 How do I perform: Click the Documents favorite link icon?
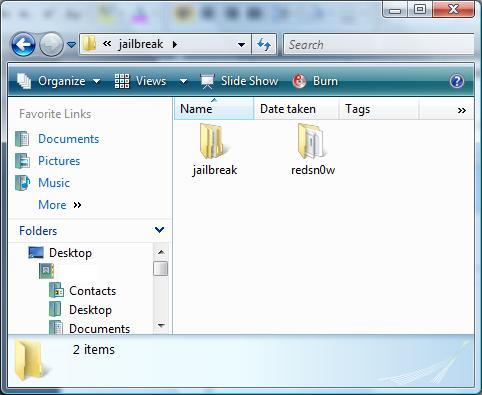[x=22, y=139]
